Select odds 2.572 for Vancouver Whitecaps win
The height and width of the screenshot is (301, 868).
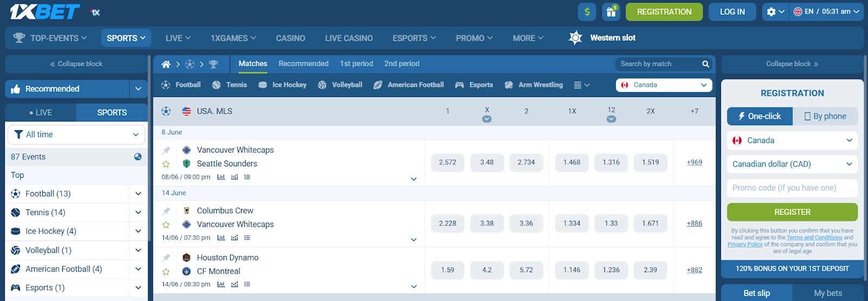tap(448, 163)
